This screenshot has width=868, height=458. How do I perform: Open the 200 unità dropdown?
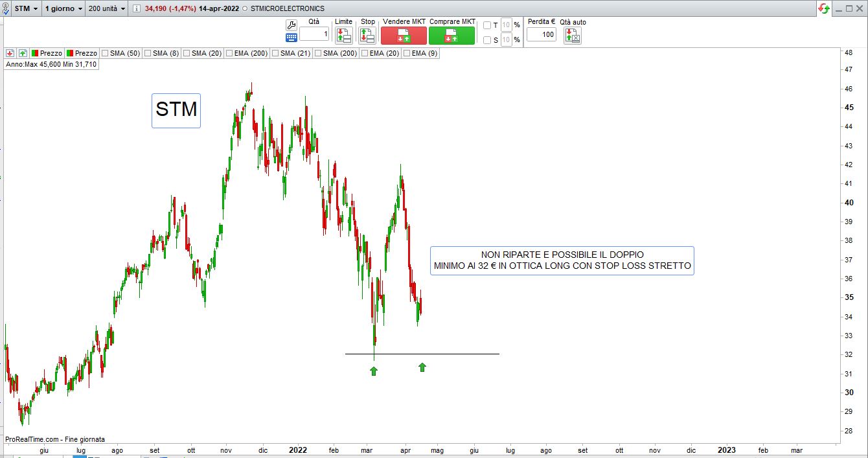[107, 8]
